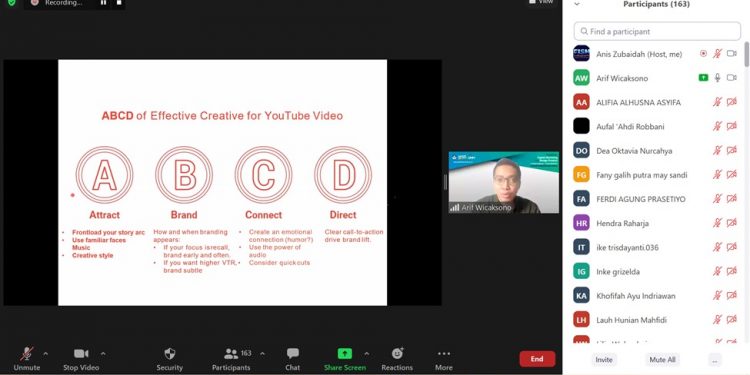Click video-off icon for Hendra Raharja

732,223
